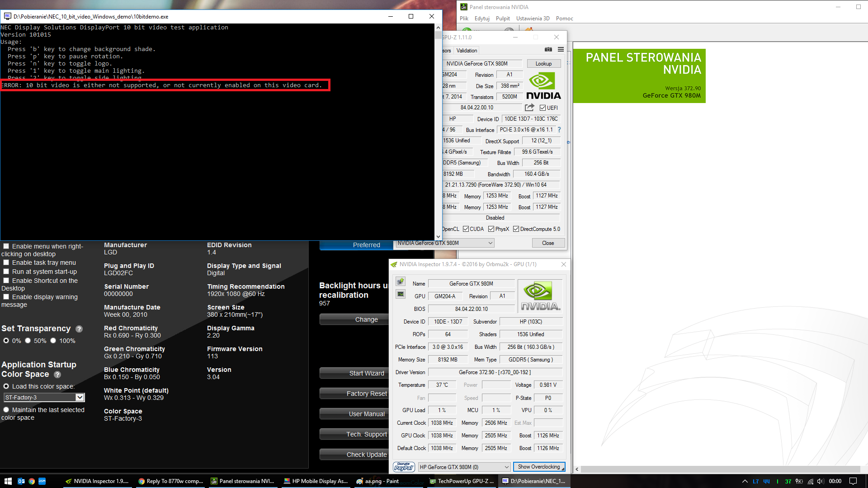Switch to the Validation tab in GPU-Z
The image size is (868, 488).
[467, 51]
